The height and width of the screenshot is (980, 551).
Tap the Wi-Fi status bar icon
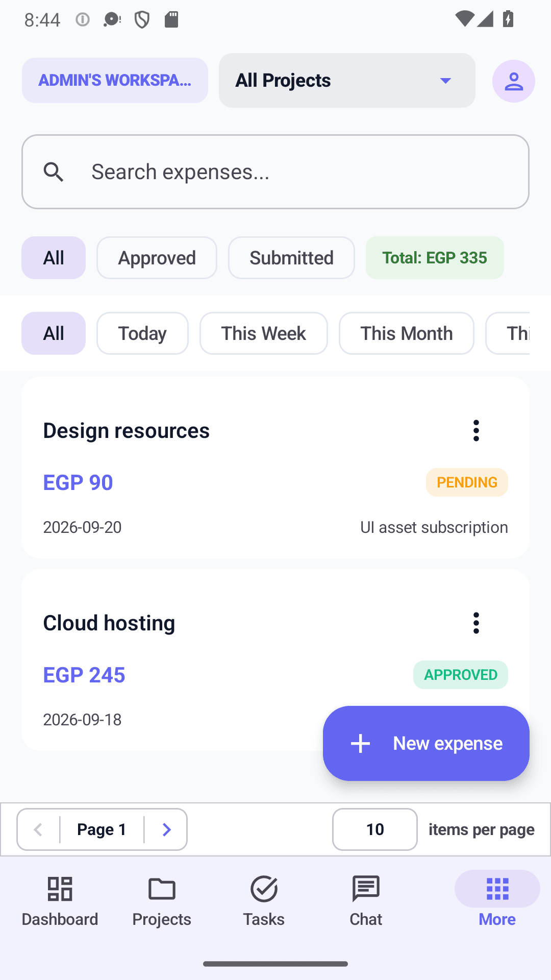[464, 19]
